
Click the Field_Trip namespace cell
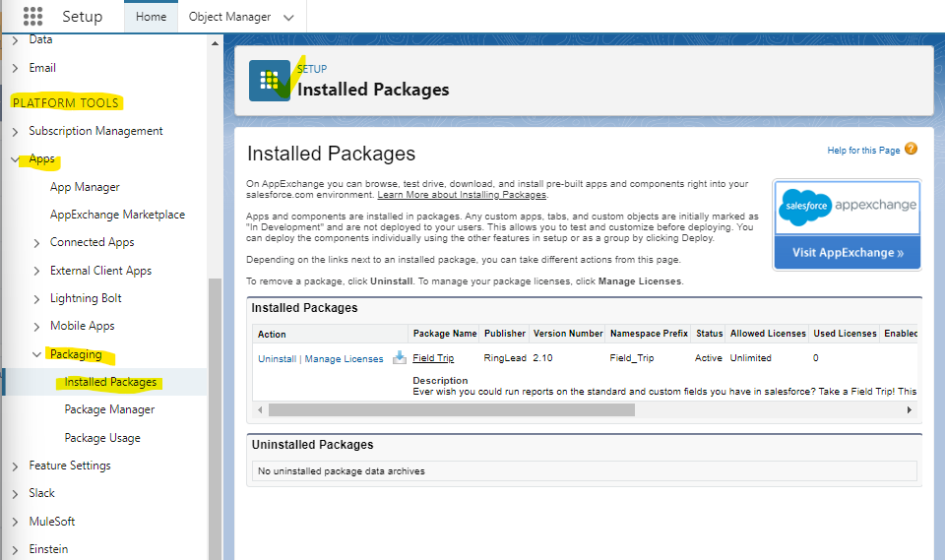[632, 358]
